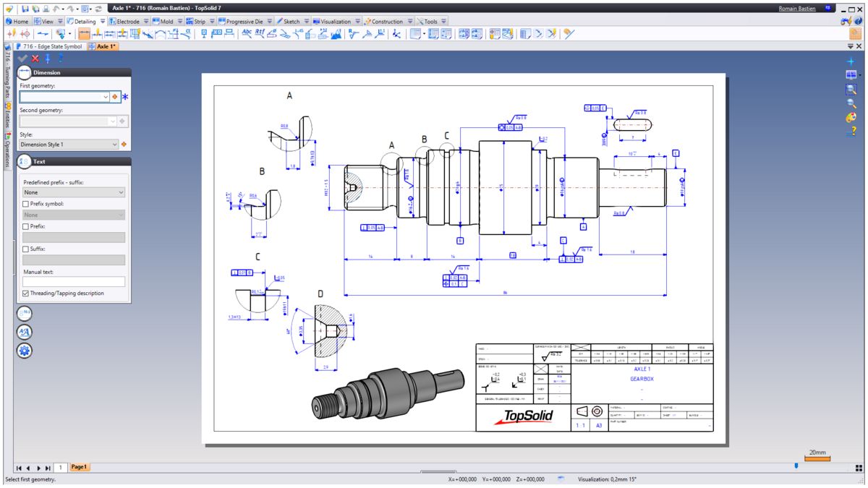Click the centerline axis tool icon
Viewport: 868px width, 488px height.
44,33
